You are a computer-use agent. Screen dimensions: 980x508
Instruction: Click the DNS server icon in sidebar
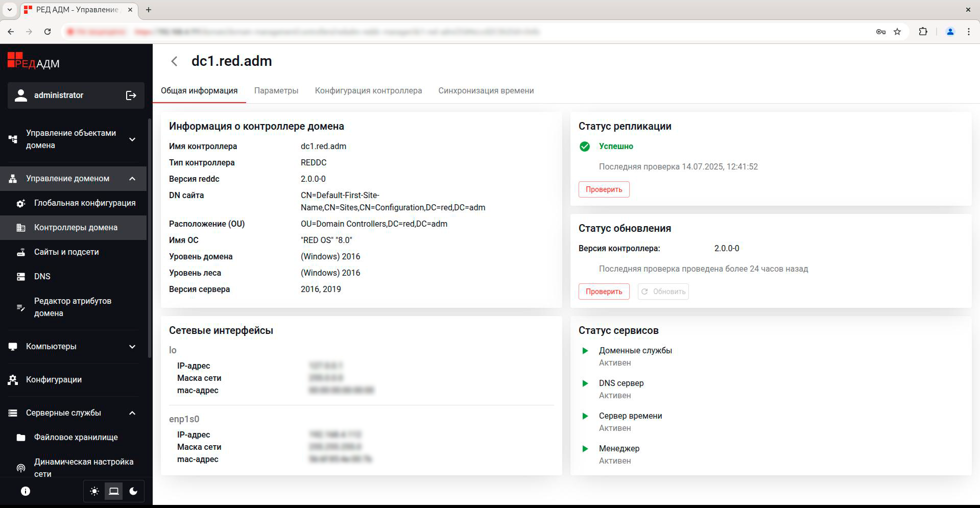coord(21,277)
